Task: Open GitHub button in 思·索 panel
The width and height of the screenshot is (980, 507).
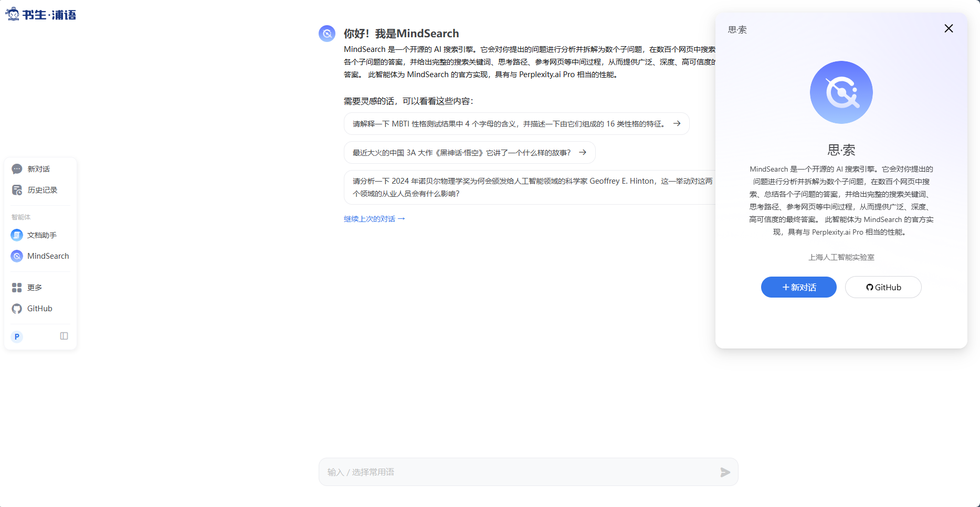Action: [883, 287]
